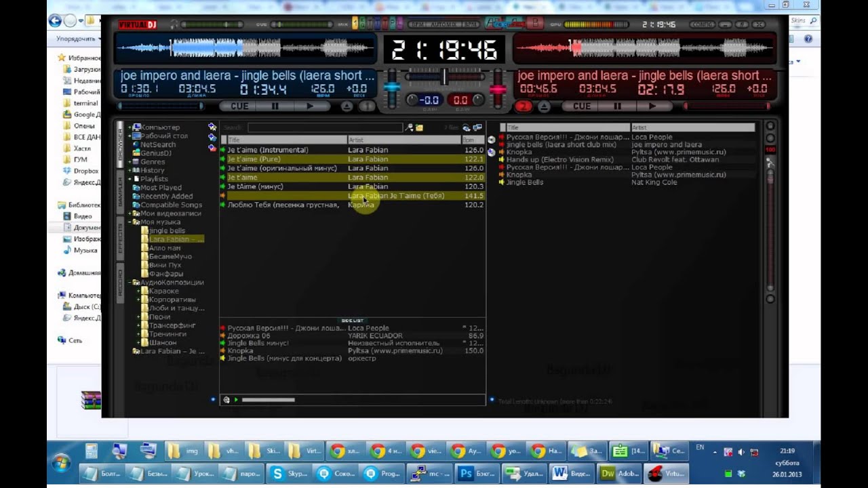868x488 pixels.
Task: Open the CONFIG button at top right
Action: [x=702, y=24]
